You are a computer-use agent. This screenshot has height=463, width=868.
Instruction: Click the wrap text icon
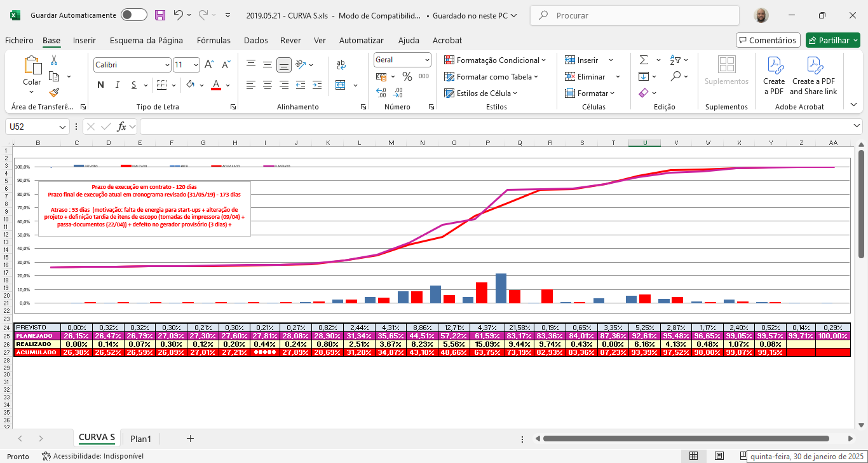[x=341, y=64]
